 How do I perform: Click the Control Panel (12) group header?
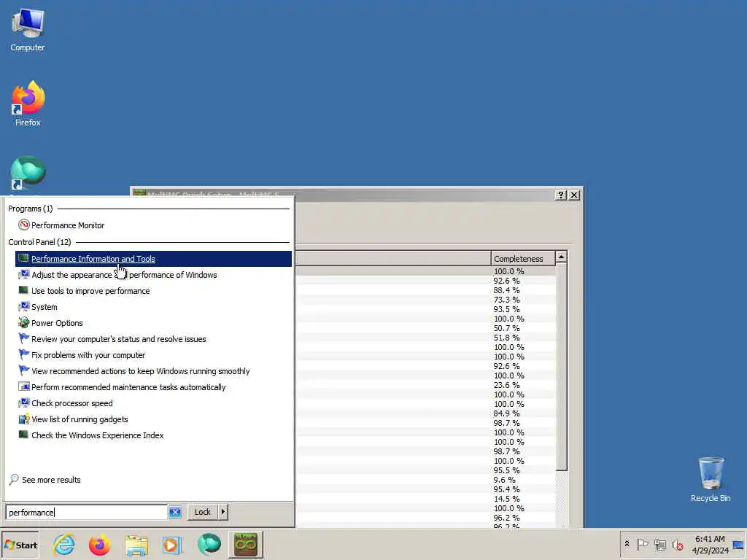[x=39, y=242]
